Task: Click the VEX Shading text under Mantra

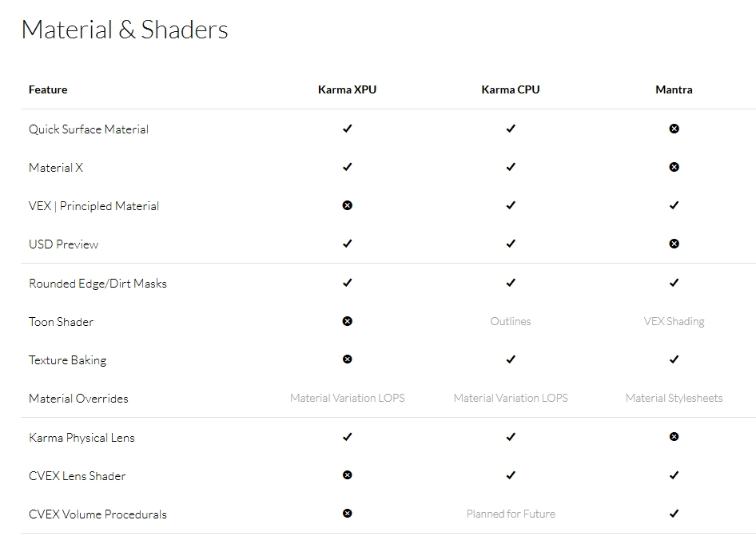Action: pyautogui.click(x=674, y=321)
